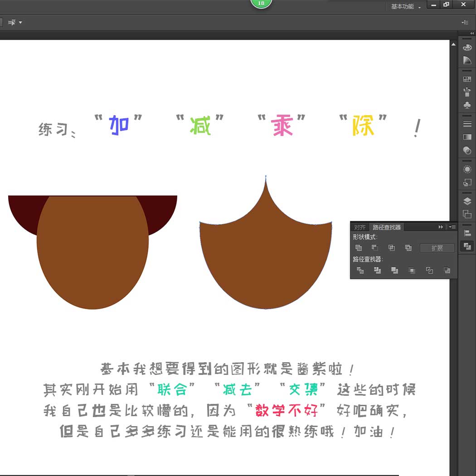Click the 扩展 (Expand) button

click(437, 248)
